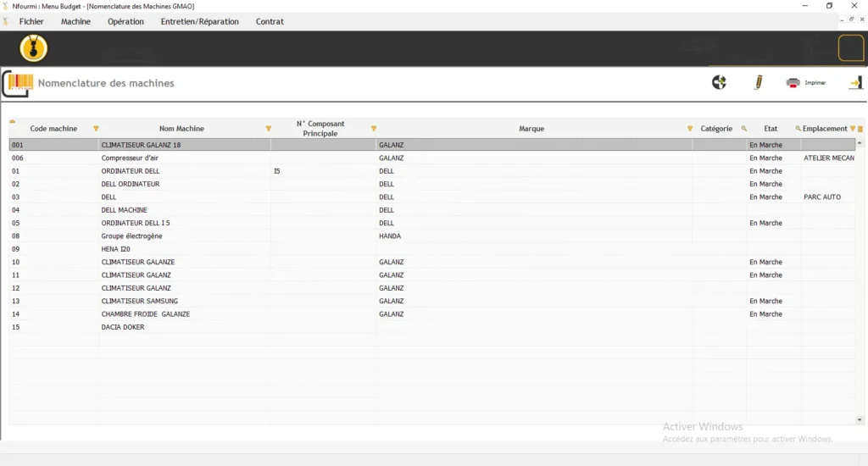Click the Etat column search magnifier
The width and height of the screenshot is (868, 466).
pyautogui.click(x=798, y=129)
